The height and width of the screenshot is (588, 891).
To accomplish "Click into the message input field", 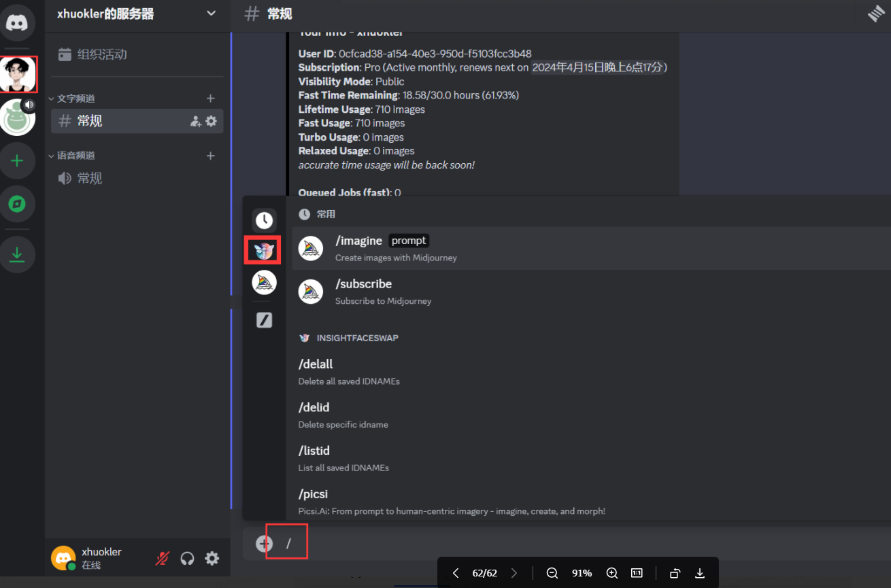I will coord(585,543).
